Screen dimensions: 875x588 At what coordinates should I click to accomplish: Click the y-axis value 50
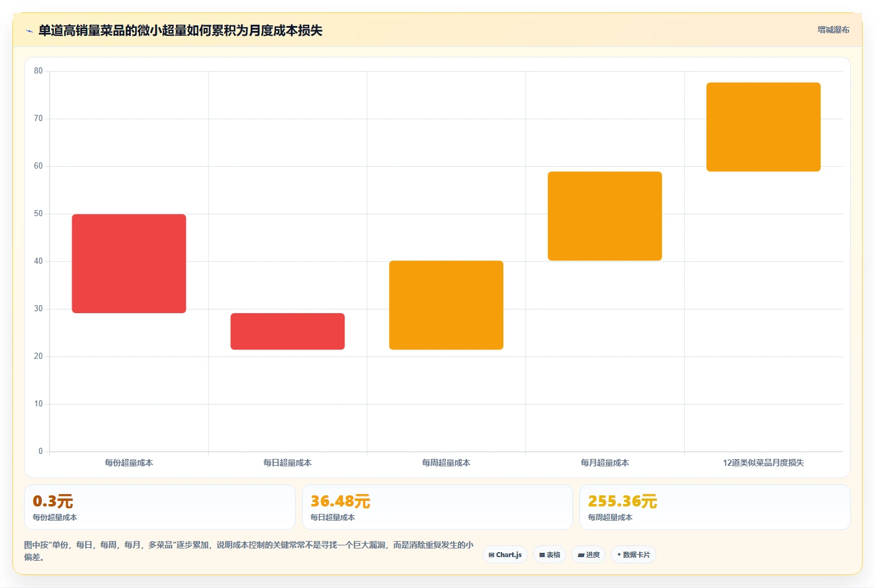point(38,214)
